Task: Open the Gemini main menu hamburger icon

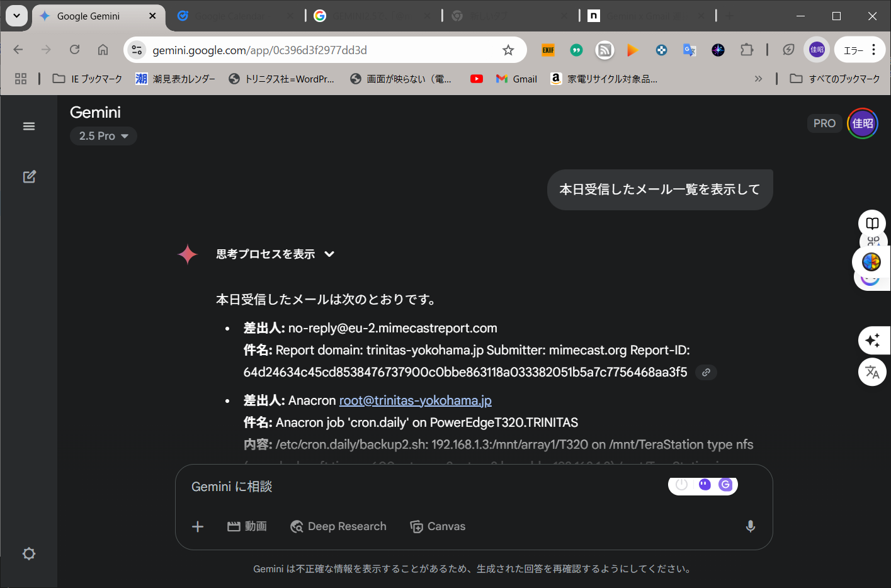Action: (29, 127)
